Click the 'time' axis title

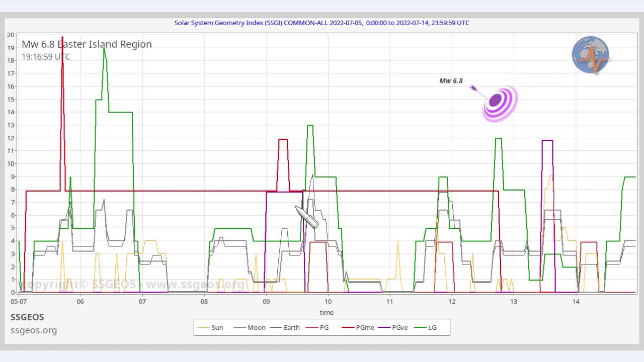point(327,312)
